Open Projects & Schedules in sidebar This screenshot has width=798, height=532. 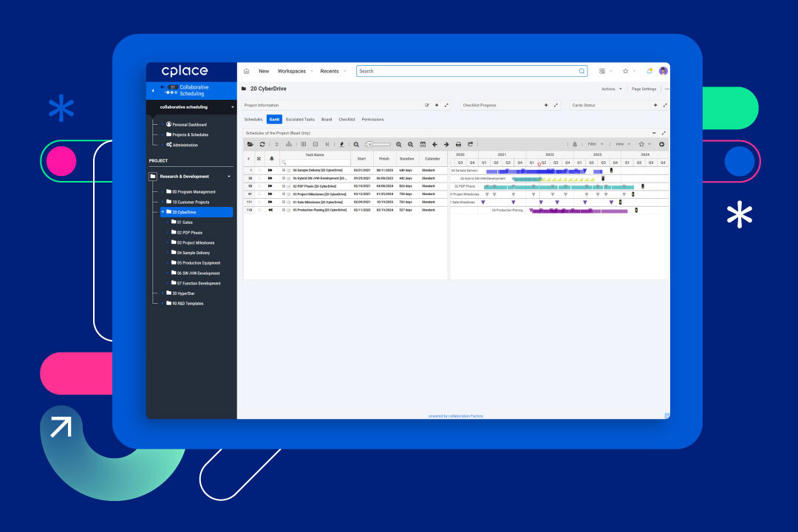pyautogui.click(x=187, y=135)
